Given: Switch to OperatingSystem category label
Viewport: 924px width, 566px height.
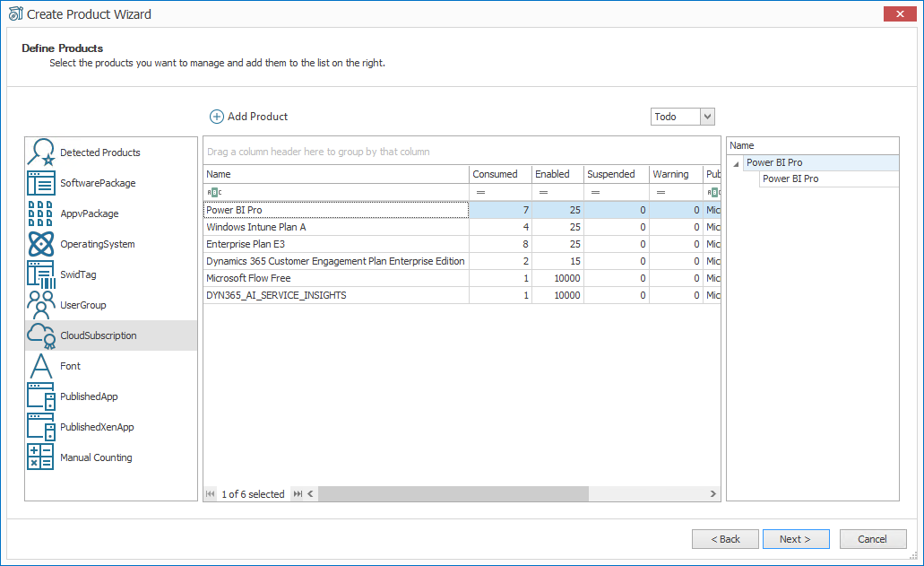Looking at the screenshot, I should (97, 244).
